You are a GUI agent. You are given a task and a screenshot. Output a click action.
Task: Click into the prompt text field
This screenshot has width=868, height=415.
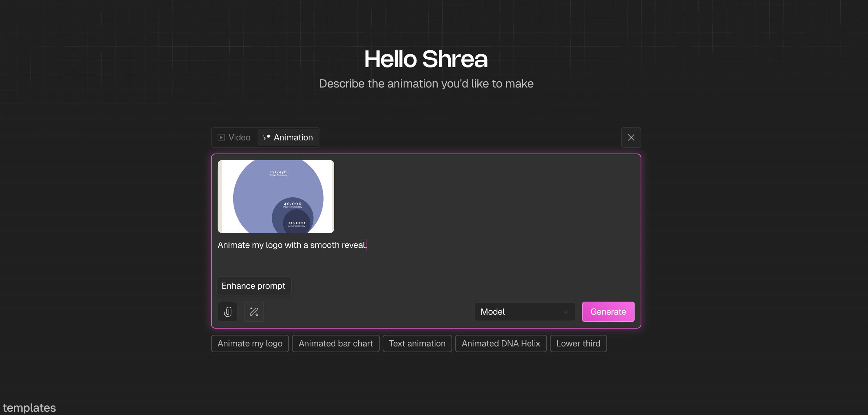click(426, 245)
